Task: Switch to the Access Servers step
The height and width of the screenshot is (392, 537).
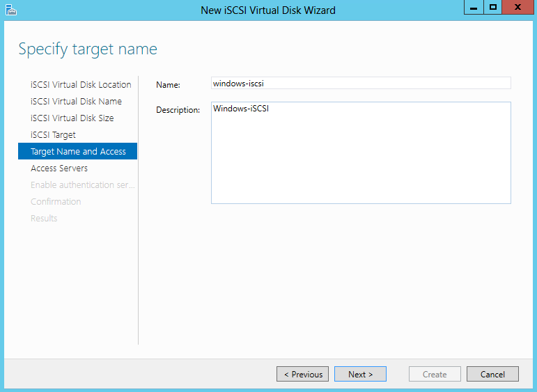Action: tap(59, 168)
